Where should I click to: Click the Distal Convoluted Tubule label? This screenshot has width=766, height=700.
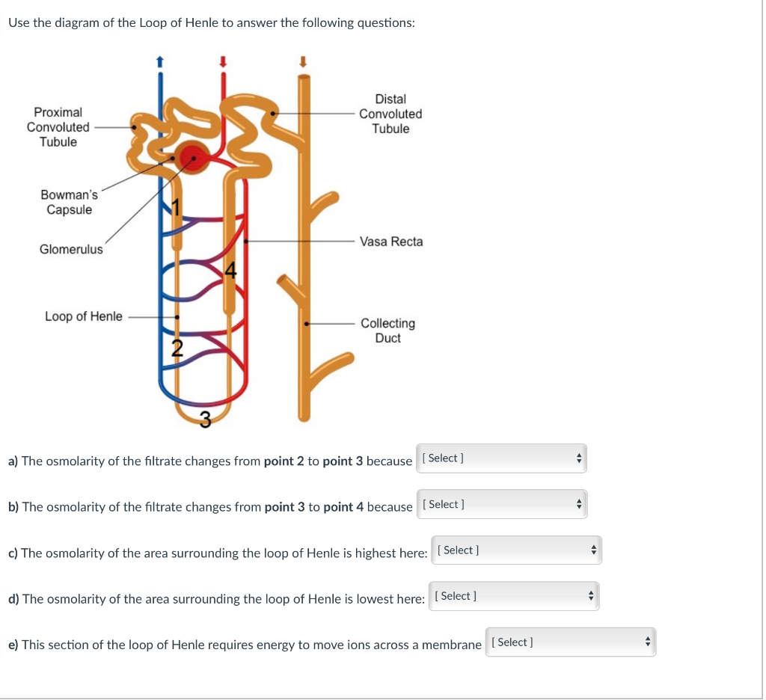[x=392, y=114]
